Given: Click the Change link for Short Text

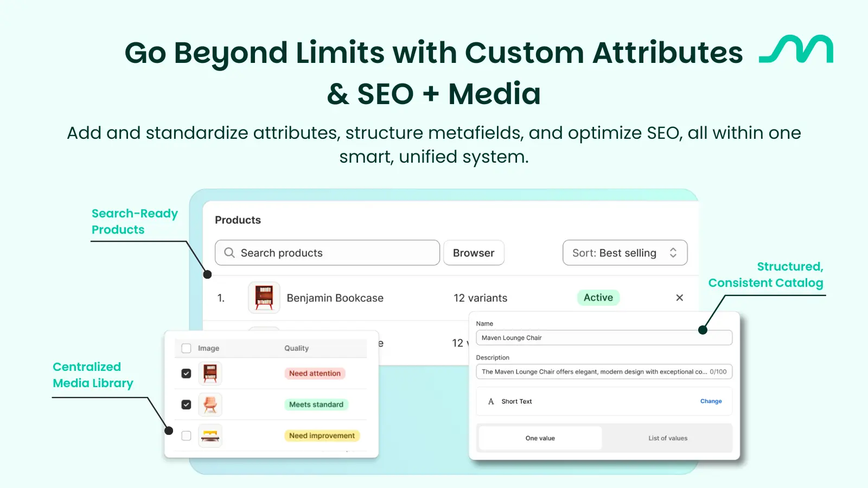Looking at the screenshot, I should (x=711, y=401).
